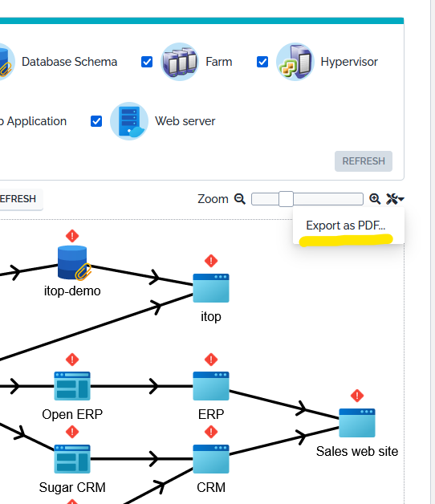Select Export as PDF menu entry
Image resolution: width=435 pixels, height=504 pixels.
pos(346,226)
